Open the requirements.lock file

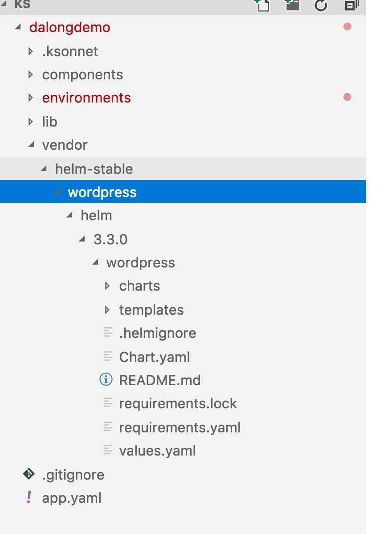pos(178,403)
